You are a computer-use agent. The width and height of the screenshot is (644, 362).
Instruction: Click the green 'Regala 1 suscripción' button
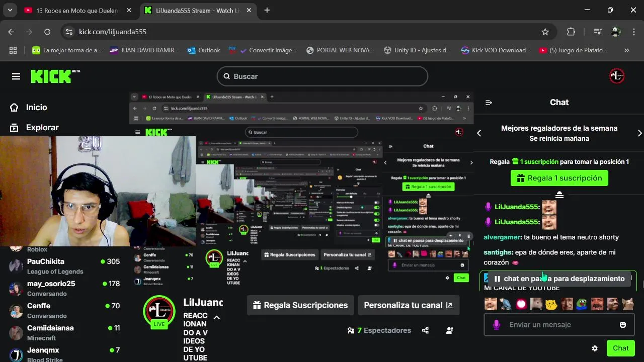[559, 178]
